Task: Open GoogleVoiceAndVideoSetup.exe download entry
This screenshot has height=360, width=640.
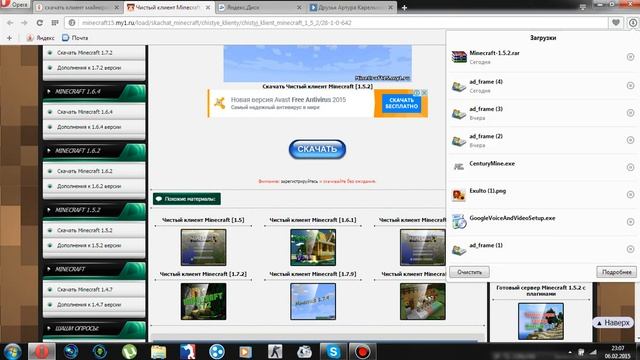Action: (542, 222)
